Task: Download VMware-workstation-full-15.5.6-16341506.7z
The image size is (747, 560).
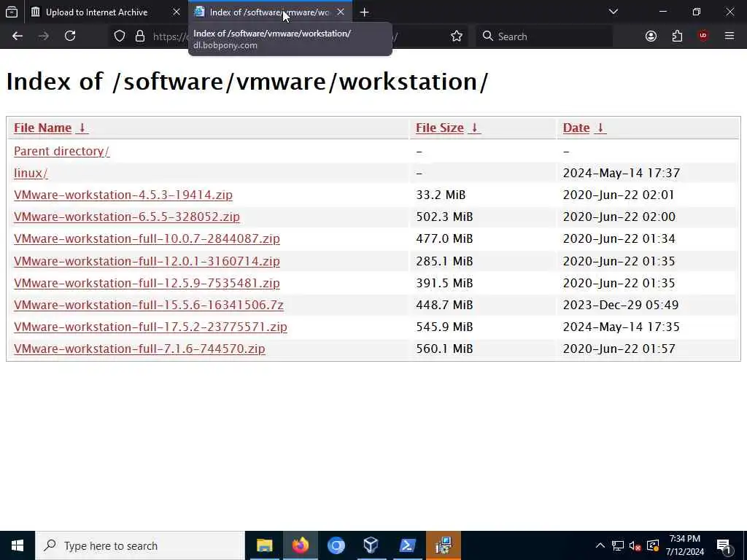Action: (149, 305)
